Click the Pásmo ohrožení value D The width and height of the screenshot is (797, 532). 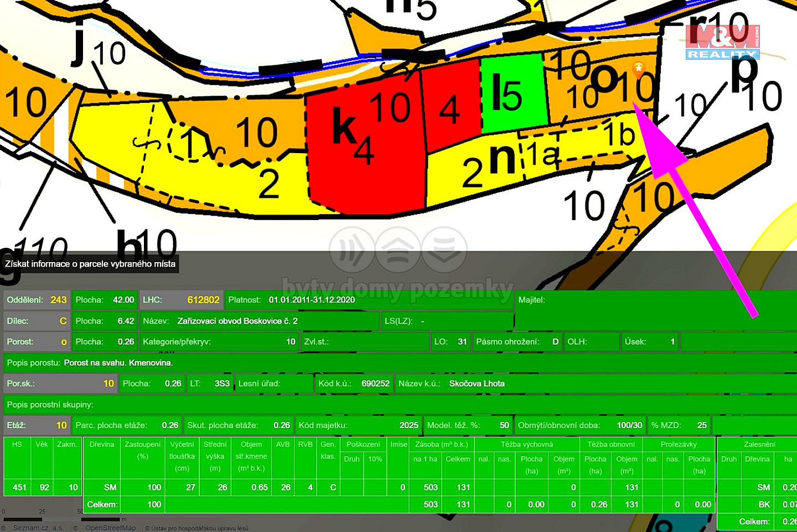point(555,342)
